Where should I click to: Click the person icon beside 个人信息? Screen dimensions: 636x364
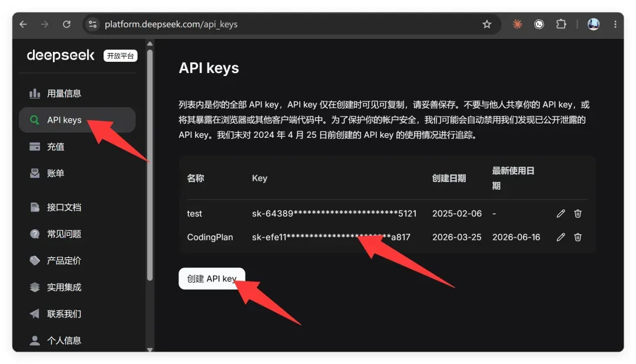click(x=35, y=340)
